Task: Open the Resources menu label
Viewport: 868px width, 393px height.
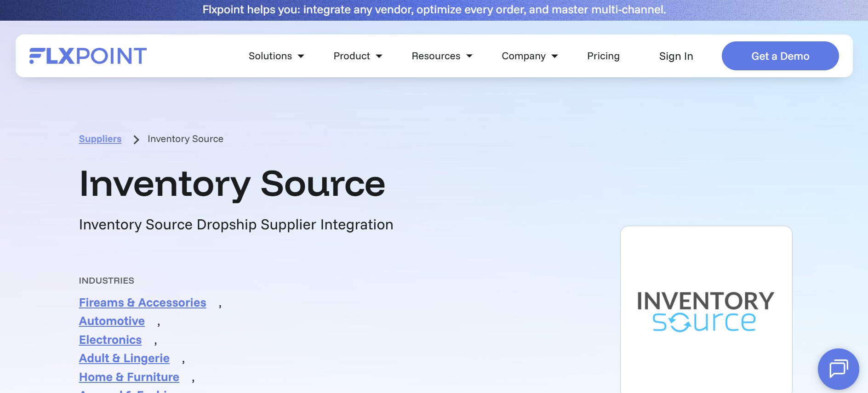Action: tap(436, 56)
